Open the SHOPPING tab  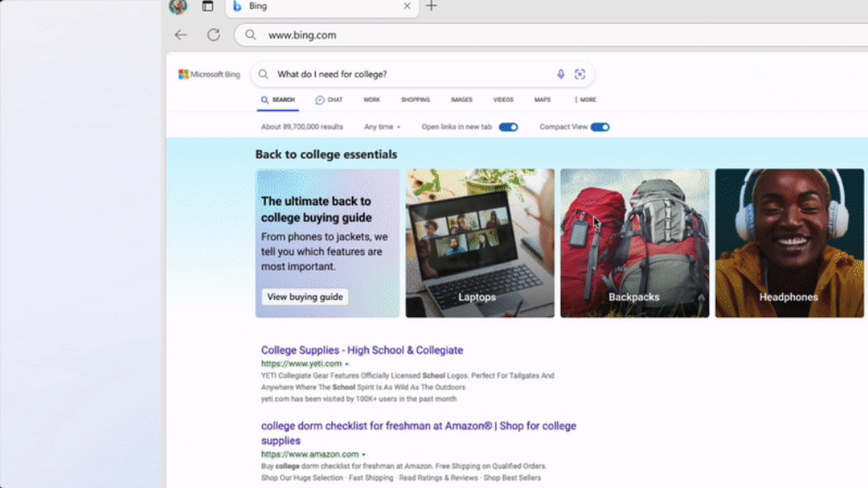pyautogui.click(x=416, y=100)
